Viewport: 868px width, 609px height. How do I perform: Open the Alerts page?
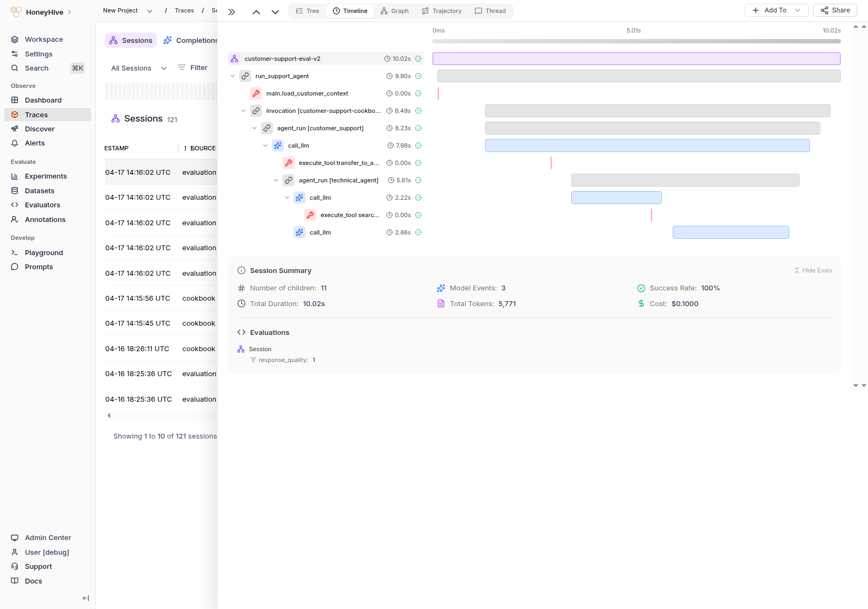point(34,143)
